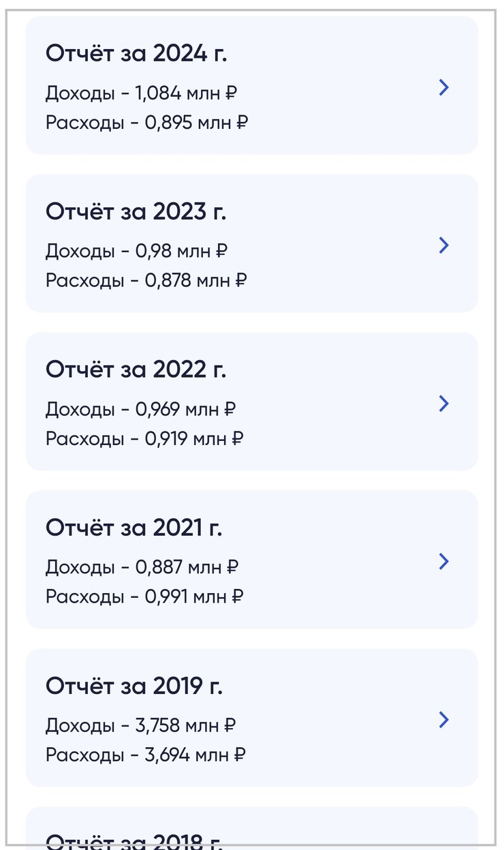504x850 pixels.
Task: Open the "Отчёт за 2024 г." title
Action: [x=136, y=53]
